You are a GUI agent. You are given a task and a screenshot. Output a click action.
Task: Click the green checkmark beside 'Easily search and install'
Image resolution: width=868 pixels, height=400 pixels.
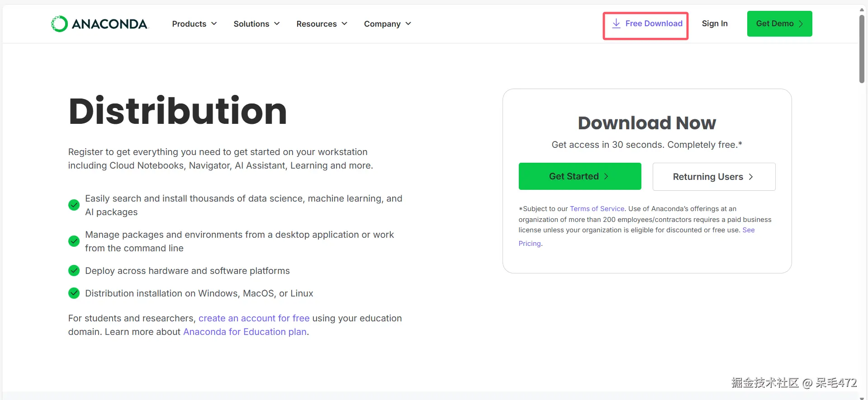[x=74, y=205]
